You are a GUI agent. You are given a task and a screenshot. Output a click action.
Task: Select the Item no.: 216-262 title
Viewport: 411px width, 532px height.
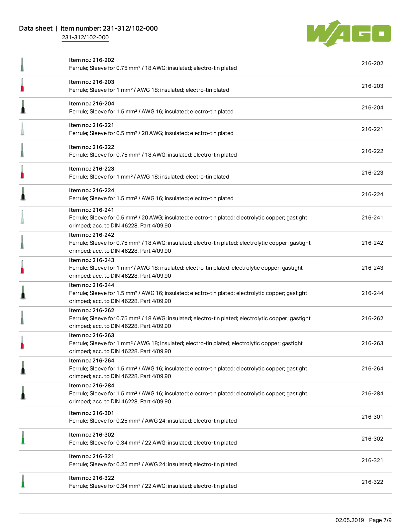coord(92,310)
